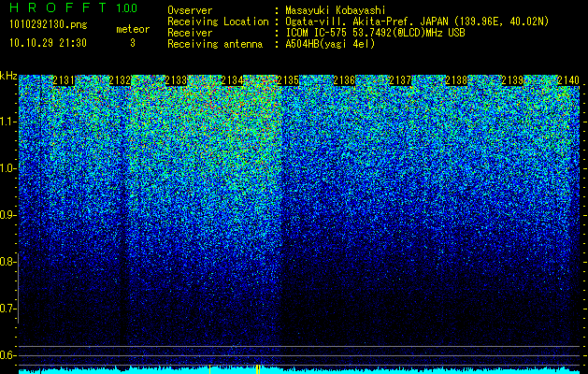The width and height of the screenshot is (588, 374).
Task: Click the 0.9 kHz axis label
Action: [7, 215]
